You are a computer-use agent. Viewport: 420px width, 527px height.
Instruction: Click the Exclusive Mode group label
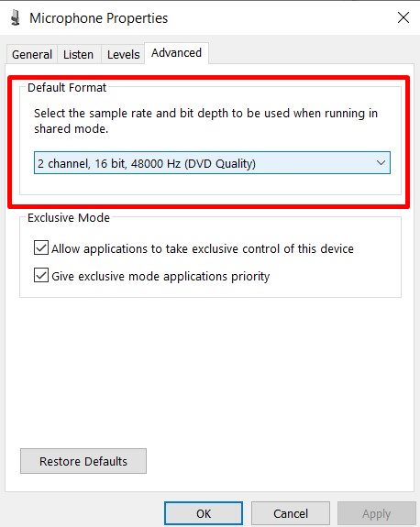tap(69, 218)
